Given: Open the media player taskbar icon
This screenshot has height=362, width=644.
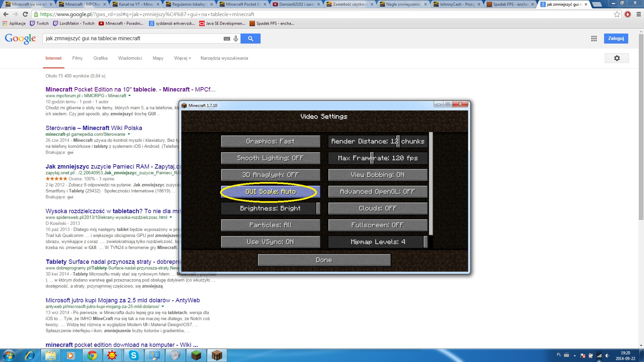Looking at the screenshot, I should pos(70,355).
